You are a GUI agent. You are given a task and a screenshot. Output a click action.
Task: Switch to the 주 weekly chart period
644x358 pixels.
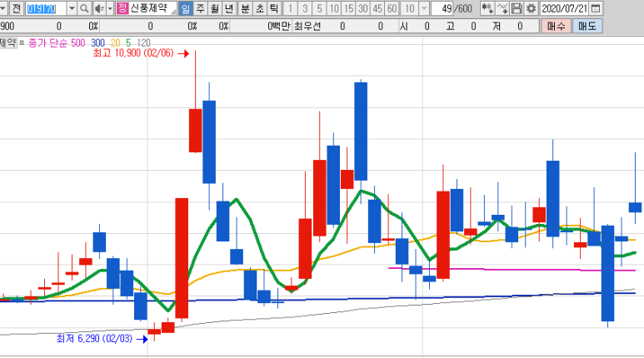click(200, 8)
